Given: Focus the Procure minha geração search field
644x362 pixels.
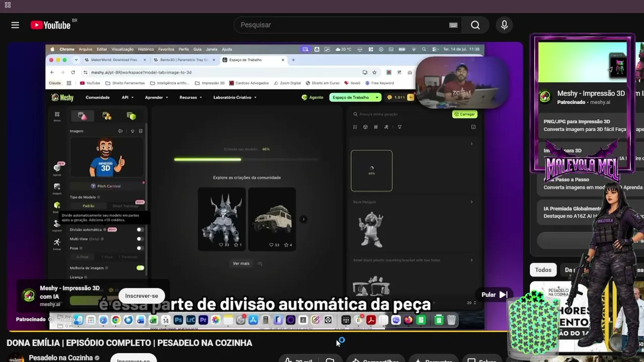Looking at the screenshot, I should coord(400,114).
